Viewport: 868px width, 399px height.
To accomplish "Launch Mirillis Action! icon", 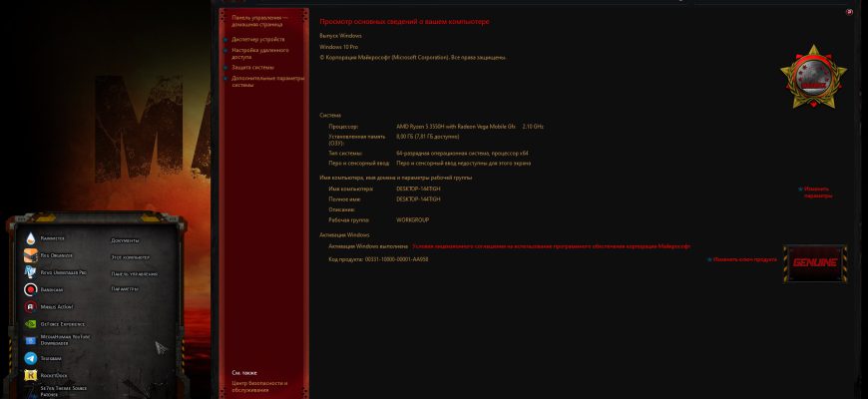I will coord(31,306).
